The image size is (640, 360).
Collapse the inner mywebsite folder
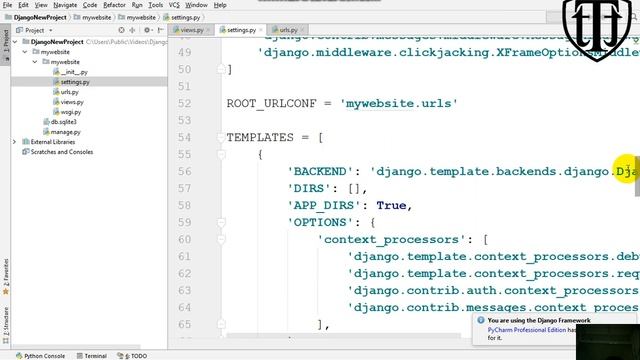[35, 62]
